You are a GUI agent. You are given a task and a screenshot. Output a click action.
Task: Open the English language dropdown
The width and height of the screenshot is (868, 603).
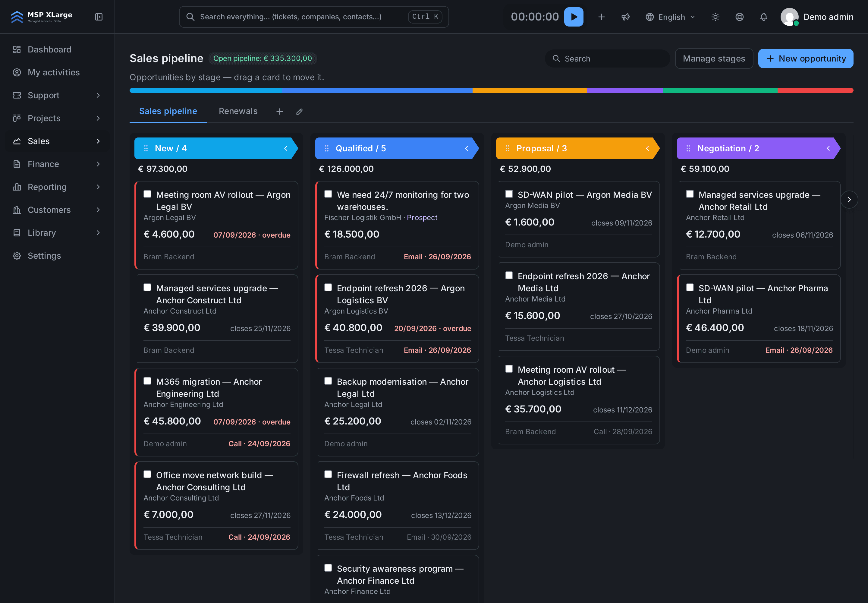pos(671,17)
